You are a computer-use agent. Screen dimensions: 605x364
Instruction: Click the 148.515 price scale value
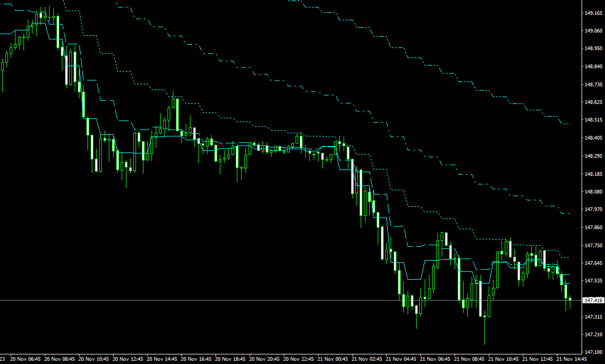593,120
